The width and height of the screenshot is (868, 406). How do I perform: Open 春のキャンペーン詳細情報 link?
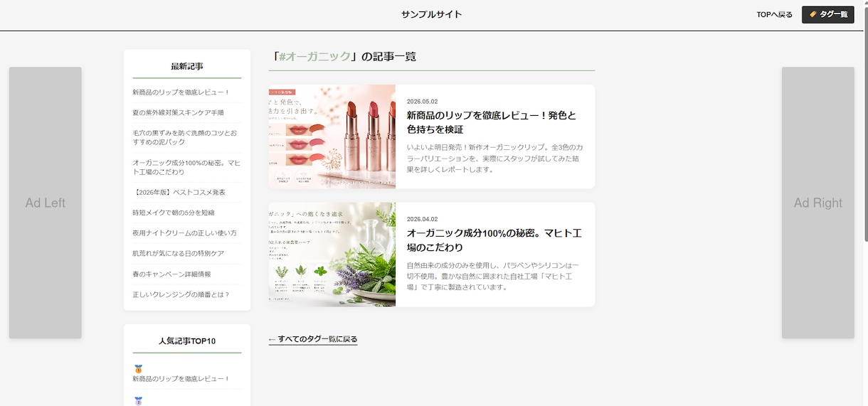171,274
